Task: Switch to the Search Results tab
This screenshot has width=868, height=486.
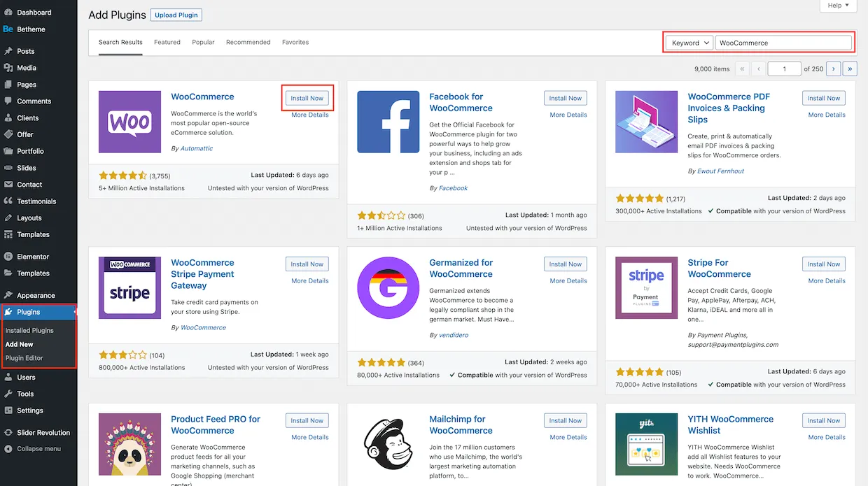Action: coord(120,43)
